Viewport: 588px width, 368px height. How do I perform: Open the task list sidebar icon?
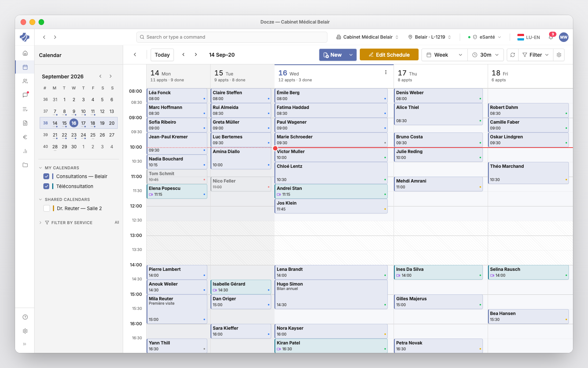[25, 109]
